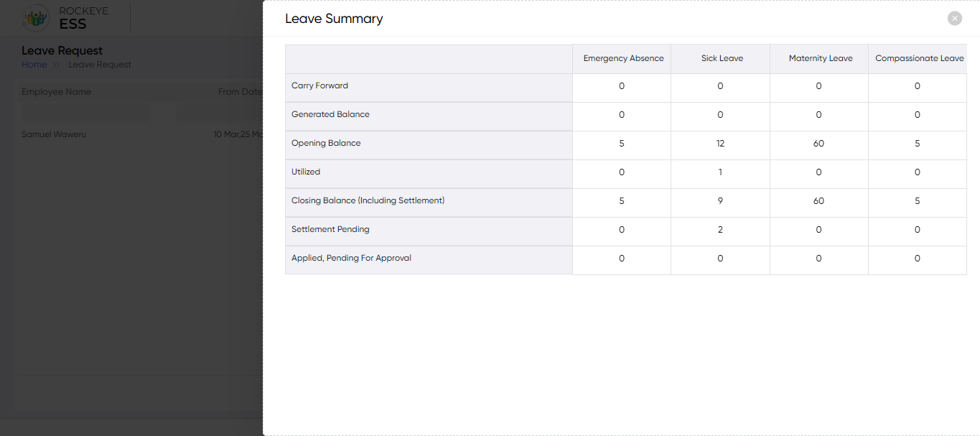Open the Home breadcrumb link
This screenshot has height=436, width=980.
34,65
